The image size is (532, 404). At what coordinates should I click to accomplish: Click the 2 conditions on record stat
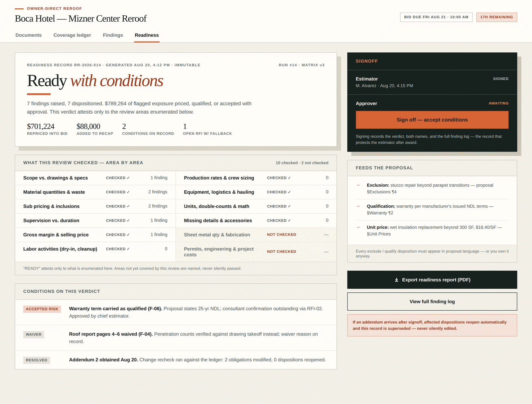tap(148, 129)
